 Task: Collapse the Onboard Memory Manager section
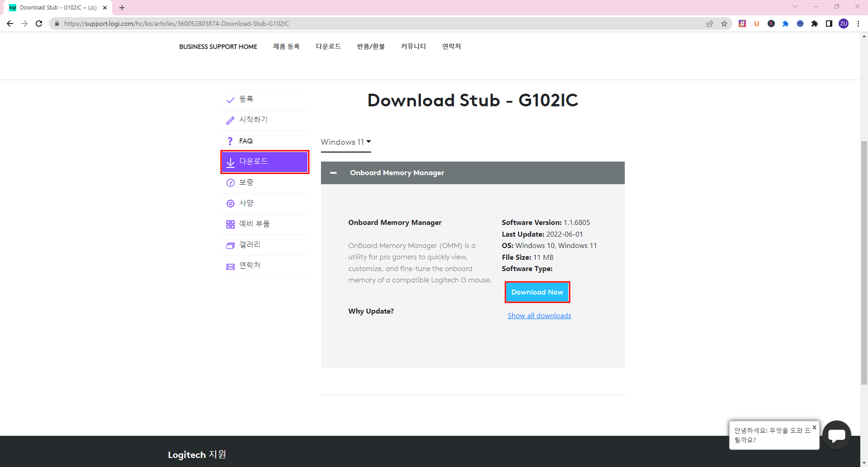click(x=334, y=173)
